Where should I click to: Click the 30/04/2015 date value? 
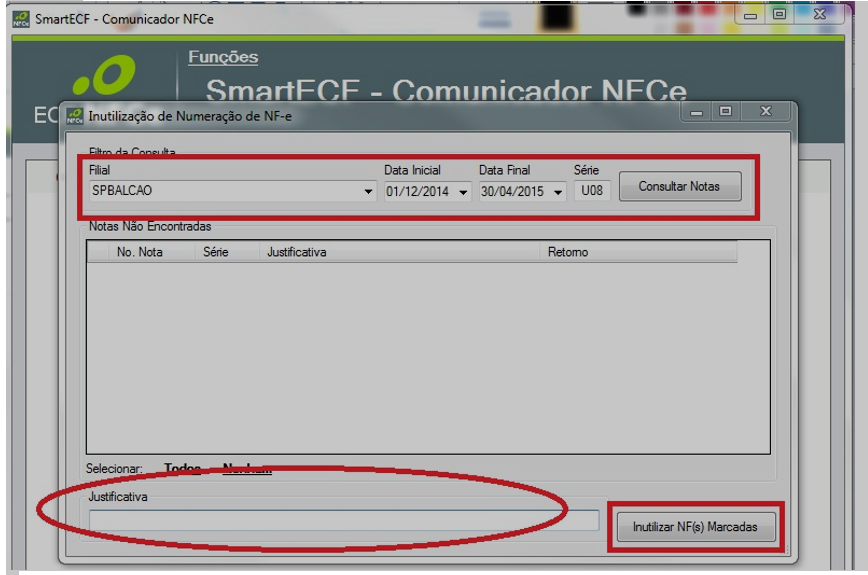(512, 191)
